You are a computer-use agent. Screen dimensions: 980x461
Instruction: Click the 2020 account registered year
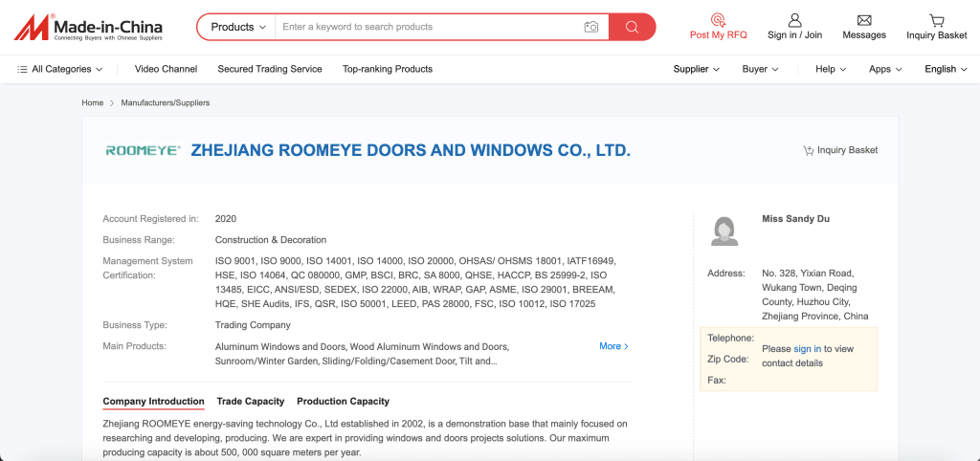(226, 219)
